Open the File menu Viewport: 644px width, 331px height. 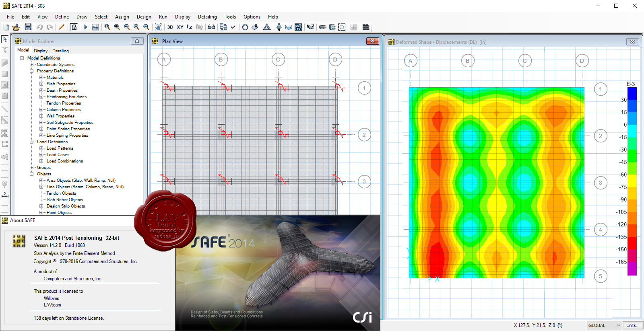pos(10,17)
